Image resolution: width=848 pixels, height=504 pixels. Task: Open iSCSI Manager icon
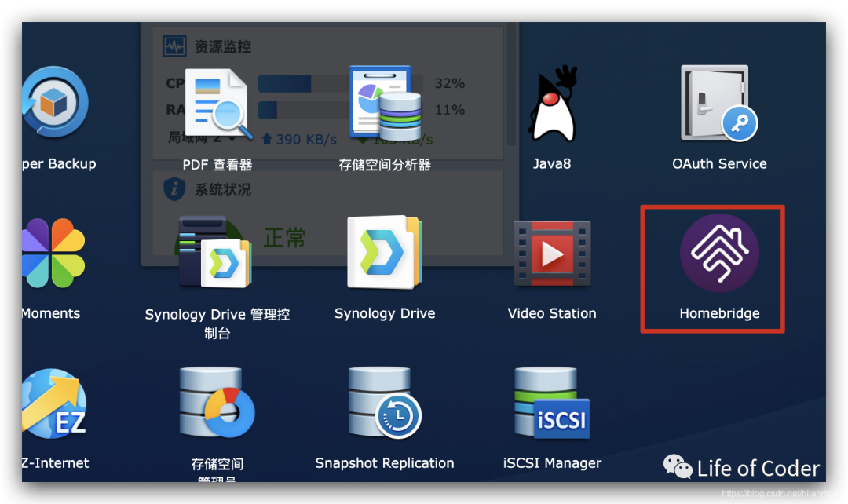552,403
